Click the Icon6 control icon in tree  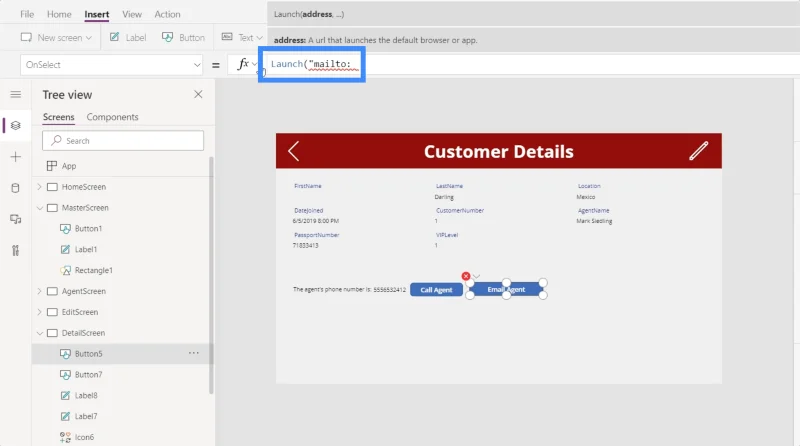point(65,437)
